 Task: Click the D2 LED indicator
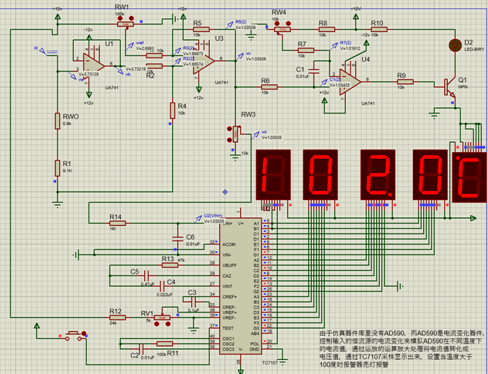click(455, 45)
